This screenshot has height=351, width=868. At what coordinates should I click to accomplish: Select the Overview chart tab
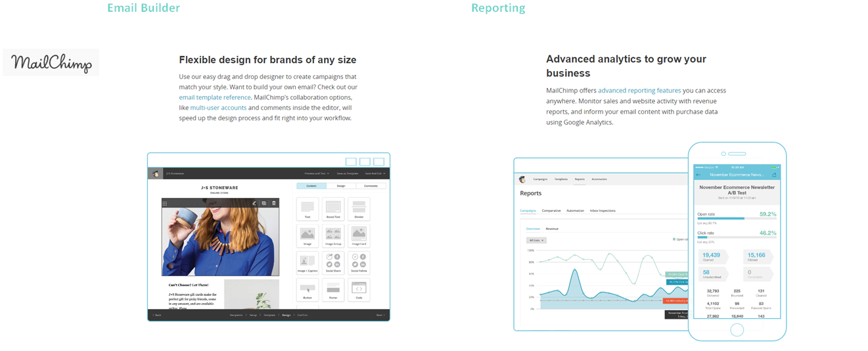533,229
